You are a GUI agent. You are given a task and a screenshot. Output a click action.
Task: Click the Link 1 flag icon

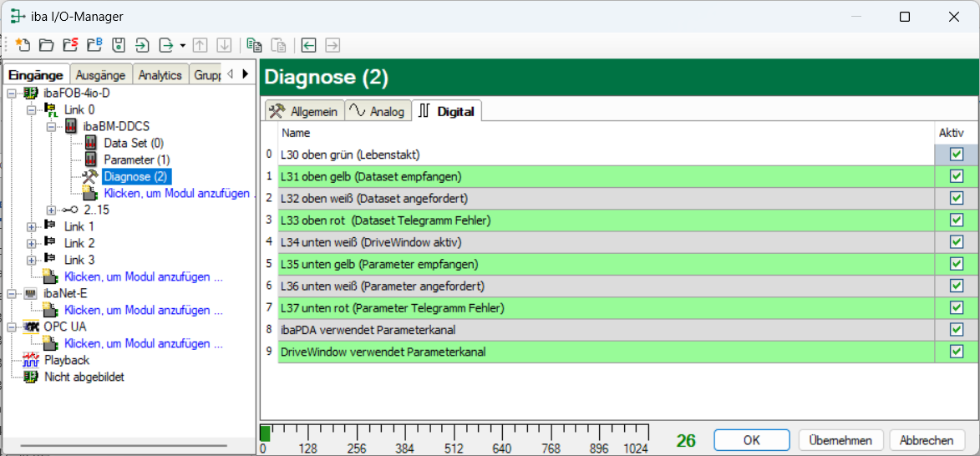51,226
